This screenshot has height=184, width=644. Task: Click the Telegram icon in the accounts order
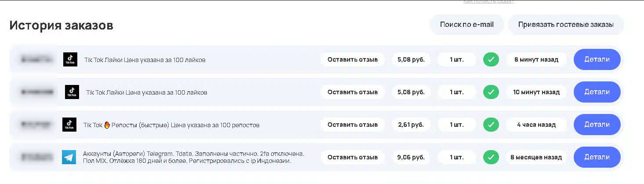[x=69, y=157]
